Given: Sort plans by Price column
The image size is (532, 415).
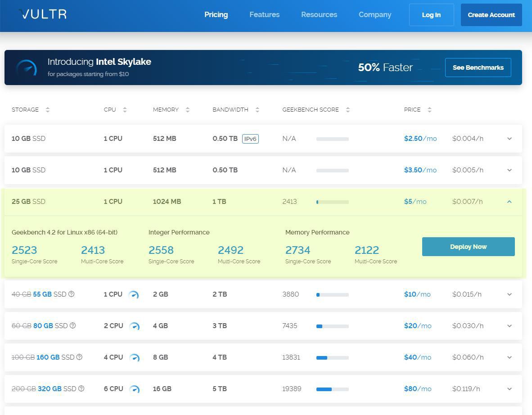Looking at the screenshot, I should (x=429, y=110).
